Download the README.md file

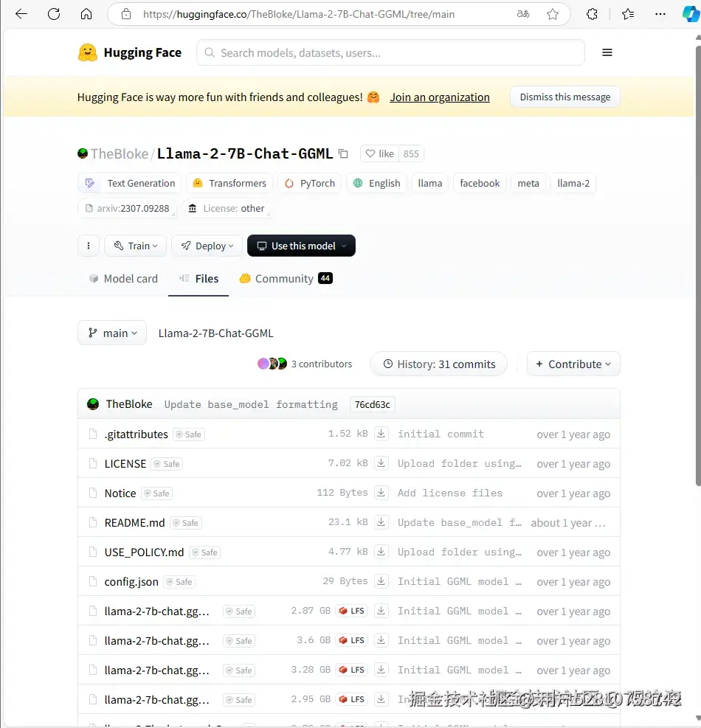click(x=381, y=522)
